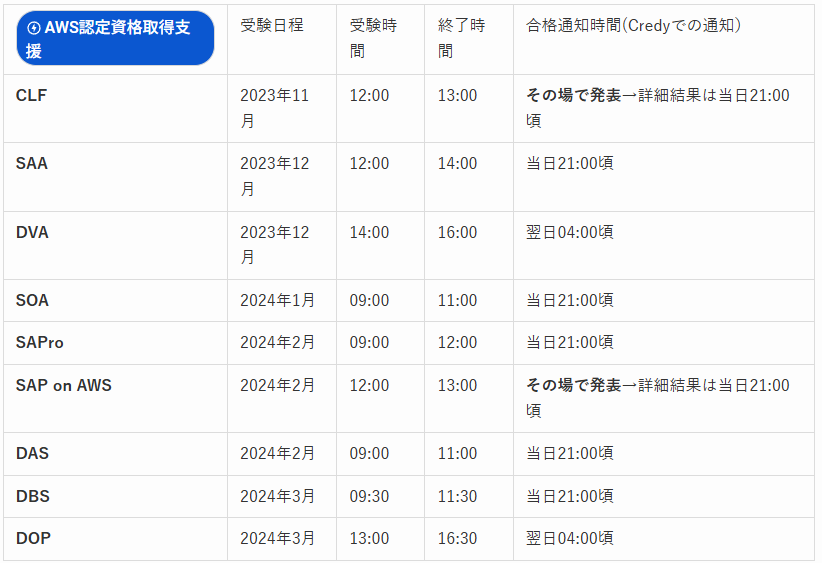Image resolution: width=822 pixels, height=563 pixels.
Task: Click the 09:30 start time for DBS
Action: 370,496
